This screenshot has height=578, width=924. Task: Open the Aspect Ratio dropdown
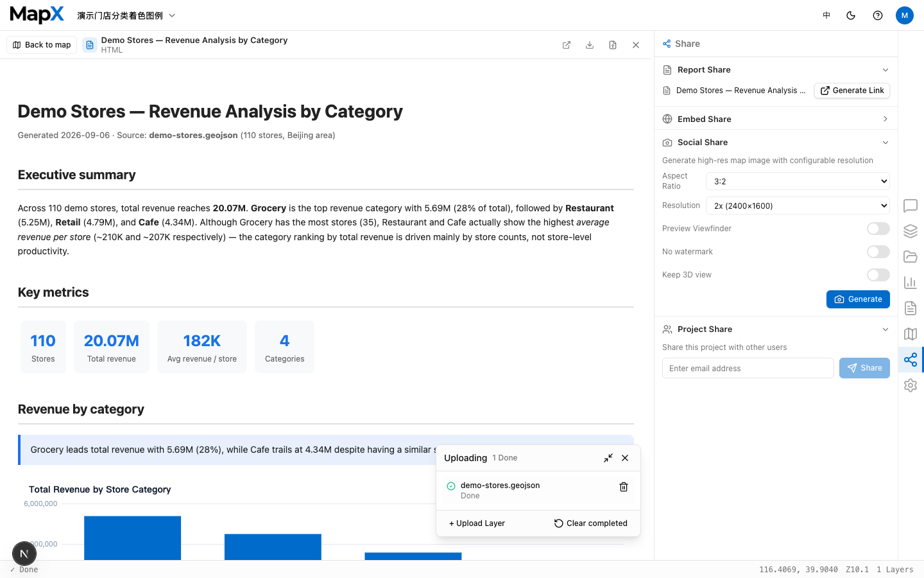[798, 181]
